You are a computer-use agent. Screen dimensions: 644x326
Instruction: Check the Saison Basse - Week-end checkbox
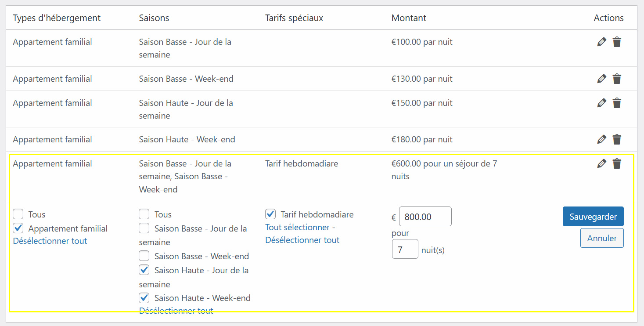144,256
